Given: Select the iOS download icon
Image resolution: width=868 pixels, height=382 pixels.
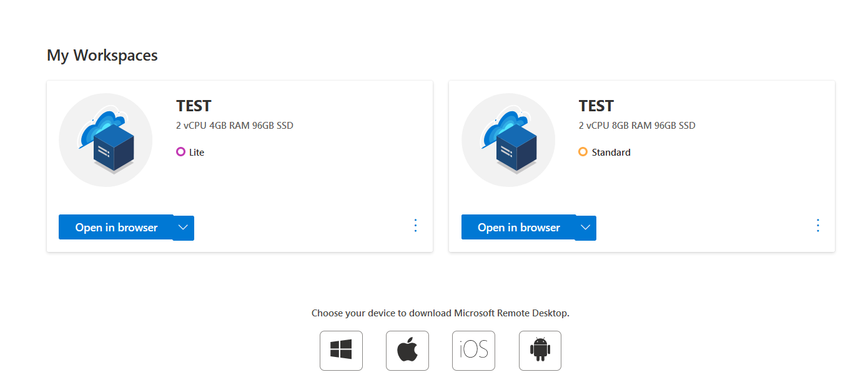Looking at the screenshot, I should pos(473,350).
